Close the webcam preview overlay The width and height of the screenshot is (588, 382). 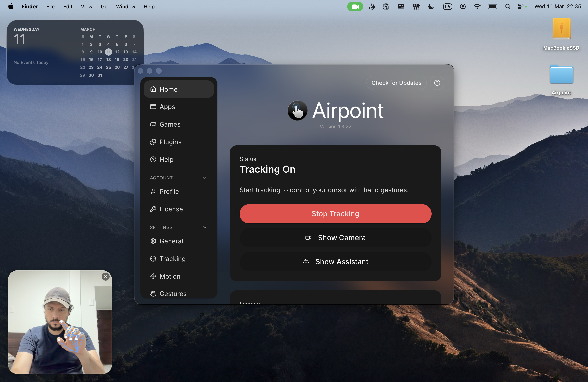[x=106, y=277]
